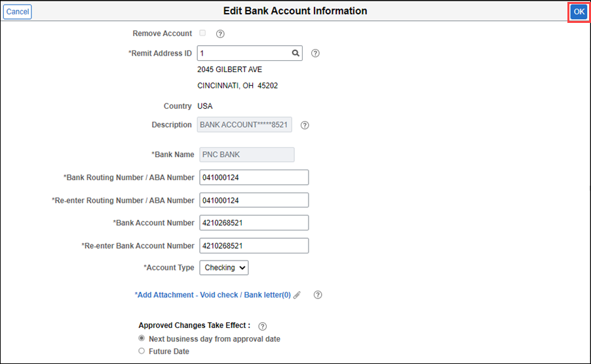Click the Country value USA
Viewport: 591px width, 364px height.
(205, 106)
